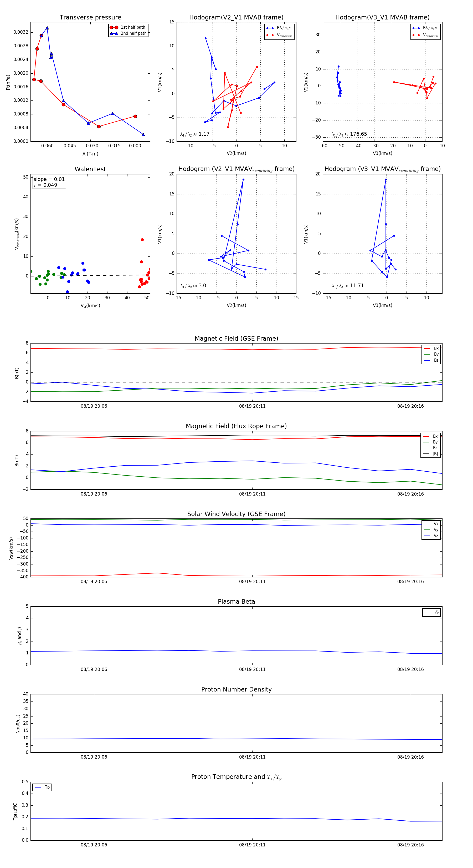
Task: Click the "Vx" legend entry
Action: [431, 524]
